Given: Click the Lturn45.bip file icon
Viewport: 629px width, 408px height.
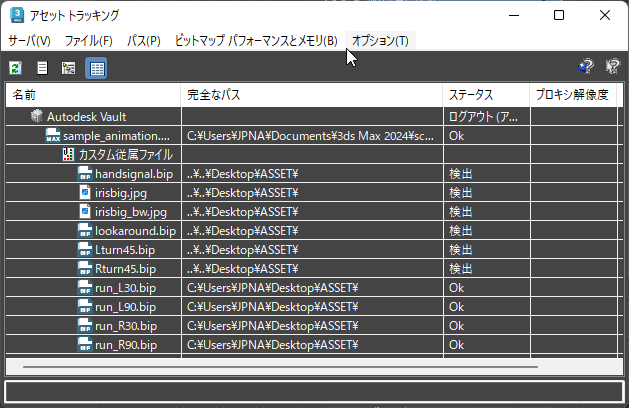Looking at the screenshot, I should click(x=85, y=250).
